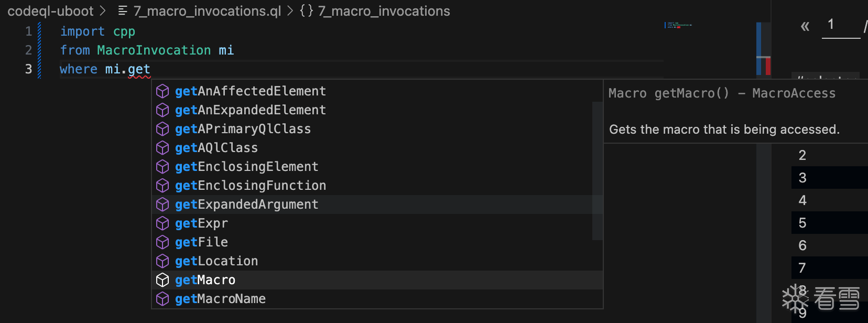Go to previous page with double-chevron
Screen dimensions: 868x323
click(805, 26)
